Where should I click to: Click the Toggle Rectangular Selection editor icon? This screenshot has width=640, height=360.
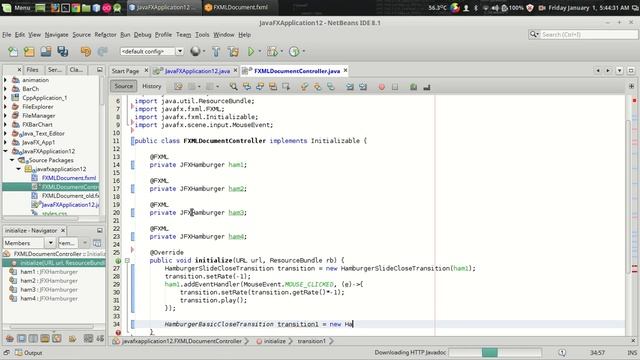coord(286,87)
